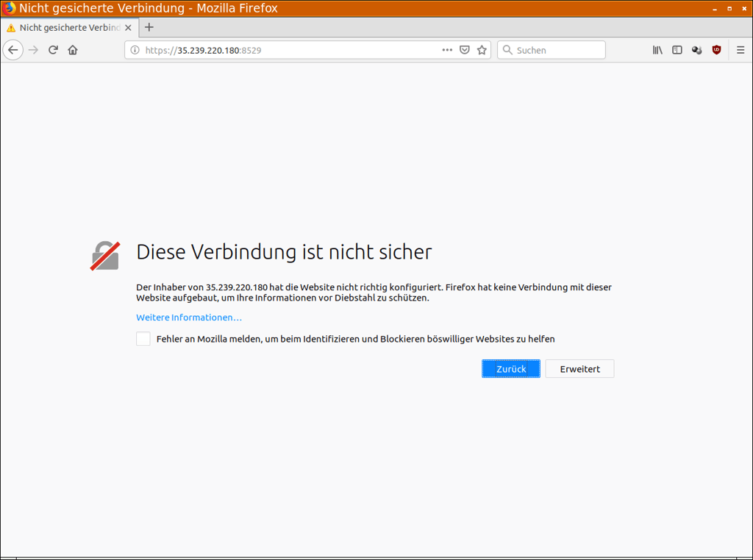The width and height of the screenshot is (753, 560).
Task: Go to the Firefox home page
Action: click(73, 49)
